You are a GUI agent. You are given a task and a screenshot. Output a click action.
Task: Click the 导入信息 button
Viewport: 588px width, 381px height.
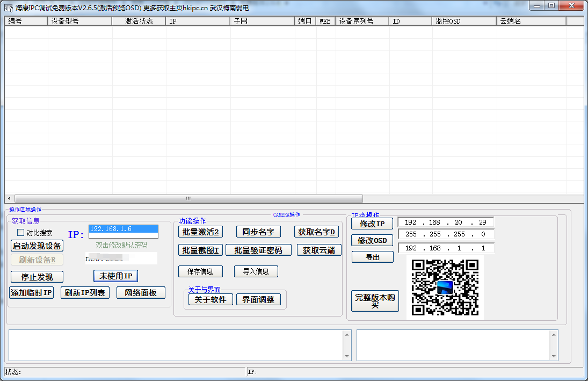point(256,271)
